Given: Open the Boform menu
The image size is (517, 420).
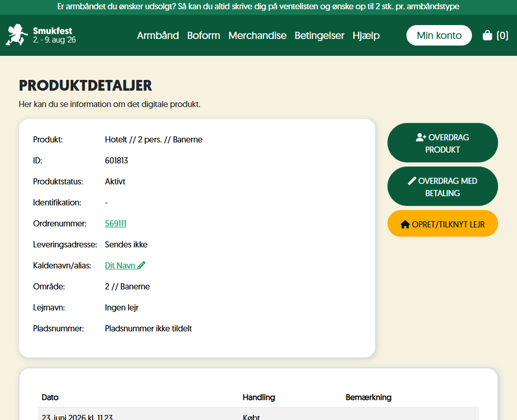Looking at the screenshot, I should tap(203, 35).
